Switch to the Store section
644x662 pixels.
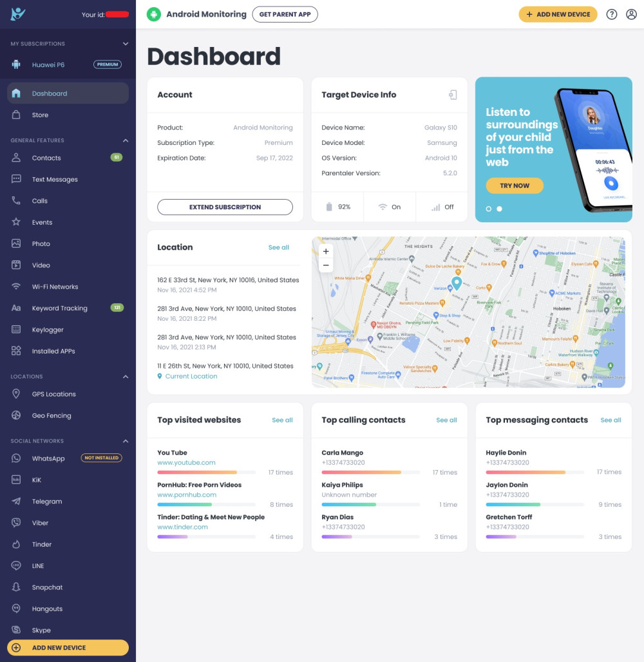(40, 115)
